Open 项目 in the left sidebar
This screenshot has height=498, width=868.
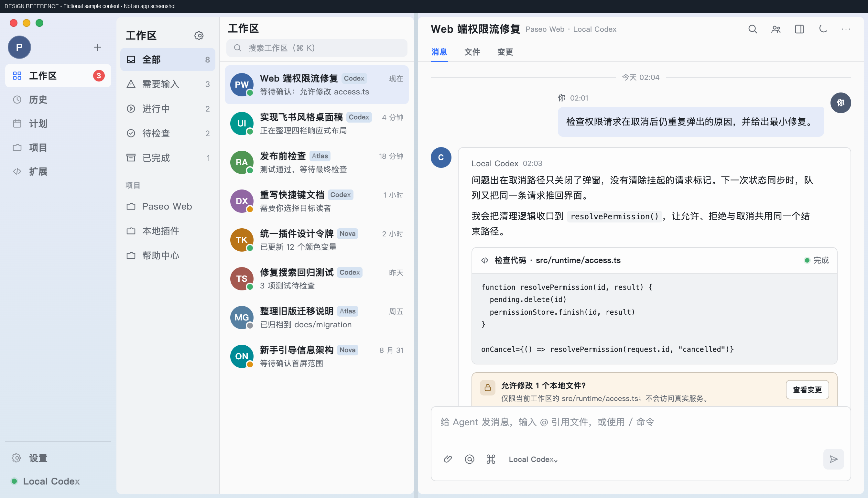pos(58,147)
